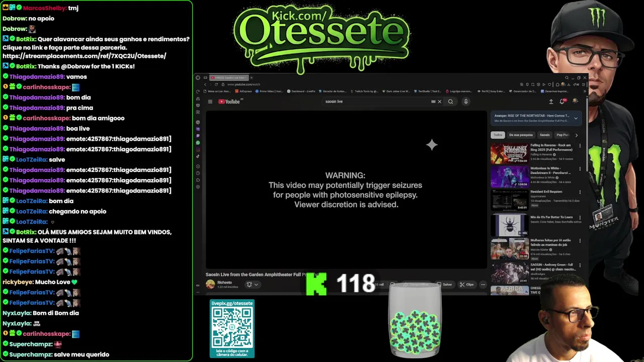This screenshot has width=644, height=362.
Task: Open the purple Twitch icon in sidebar
Action: click(198, 136)
